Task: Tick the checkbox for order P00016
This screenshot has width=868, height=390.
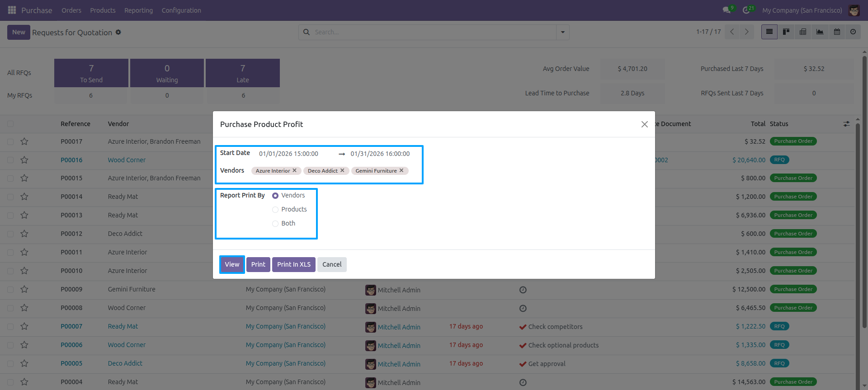Action: tap(10, 160)
